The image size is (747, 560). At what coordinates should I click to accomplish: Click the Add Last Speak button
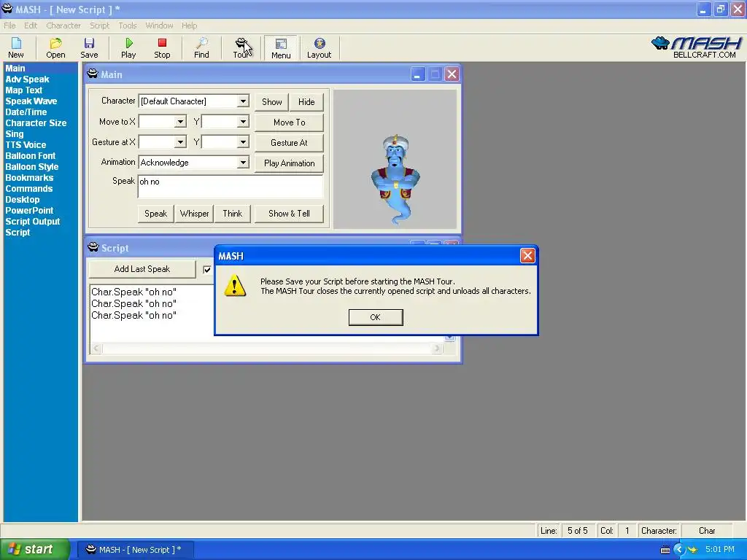(142, 269)
